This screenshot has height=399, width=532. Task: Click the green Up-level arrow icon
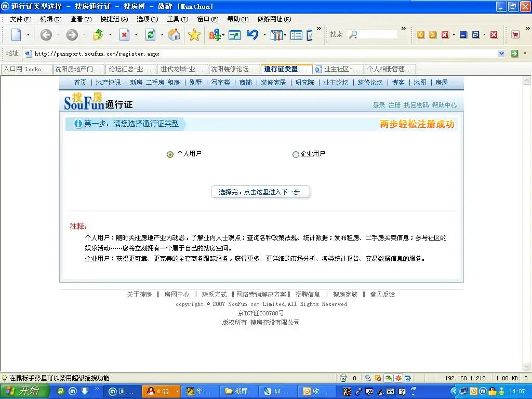(98, 35)
